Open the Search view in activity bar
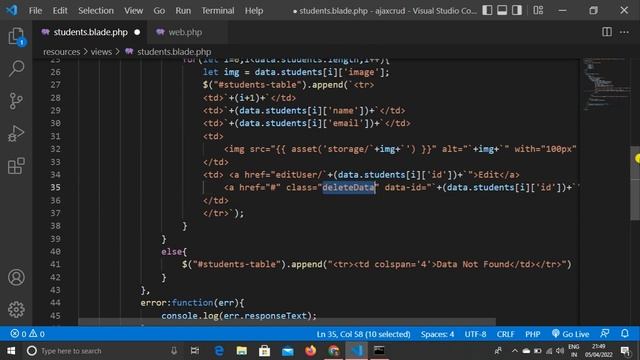640x360 pixels. tap(16, 68)
